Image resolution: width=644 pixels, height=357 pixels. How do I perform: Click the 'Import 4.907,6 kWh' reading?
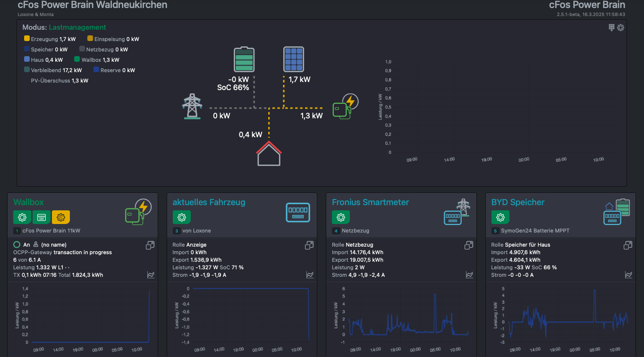point(516,252)
